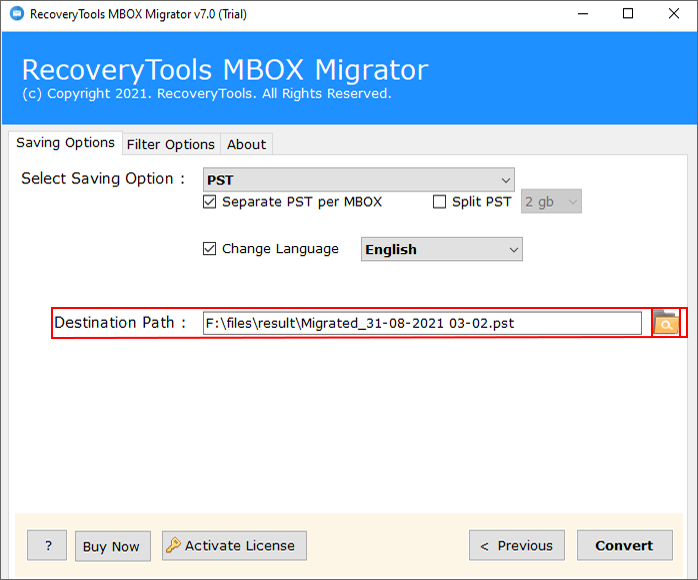Open the Select Saving Option dropdown
698x580 pixels.
coord(359,180)
